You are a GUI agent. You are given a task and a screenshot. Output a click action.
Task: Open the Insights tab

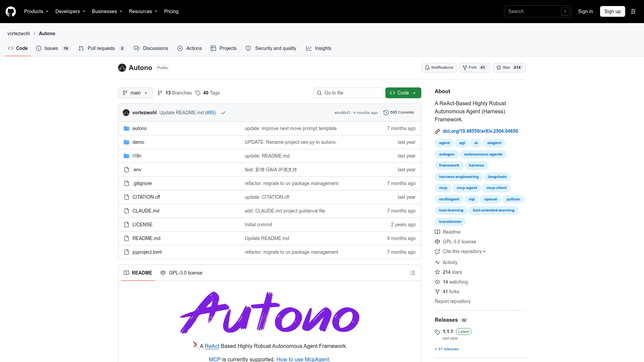(x=319, y=48)
